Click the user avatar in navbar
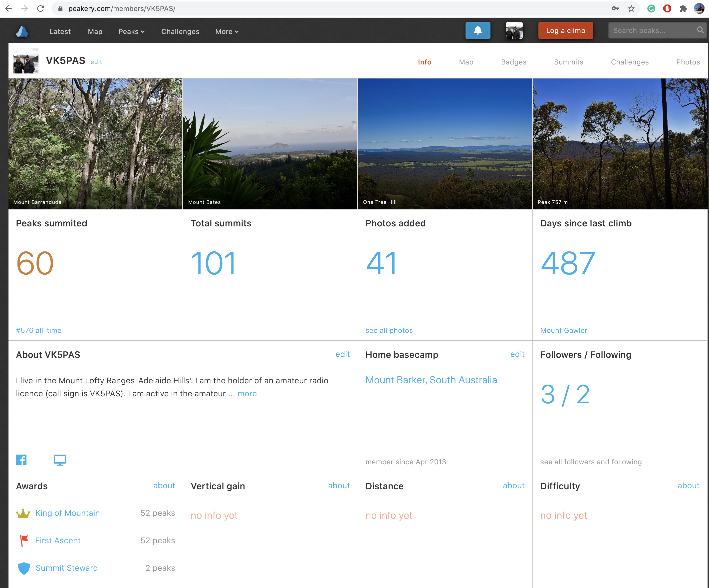 514,31
